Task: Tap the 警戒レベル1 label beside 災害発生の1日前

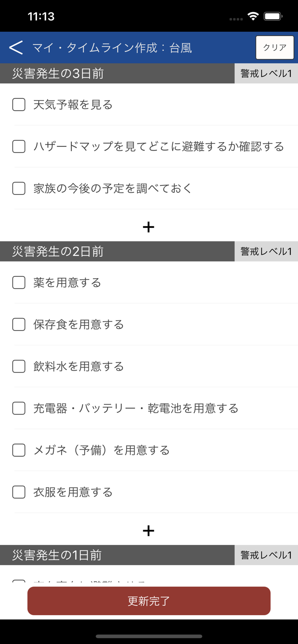Action: pyautogui.click(x=266, y=555)
